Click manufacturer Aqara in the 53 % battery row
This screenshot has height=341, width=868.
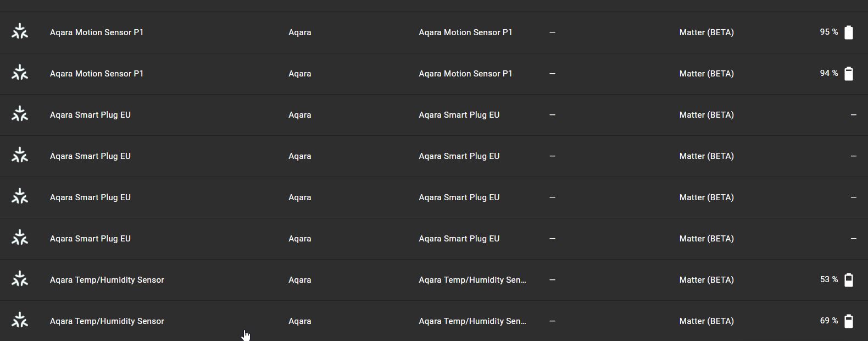(300, 280)
